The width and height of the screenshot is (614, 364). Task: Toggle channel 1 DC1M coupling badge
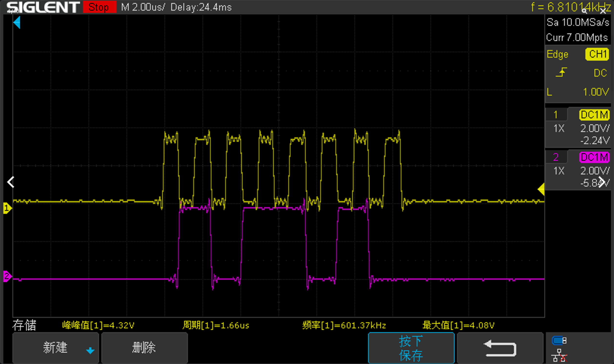594,115
